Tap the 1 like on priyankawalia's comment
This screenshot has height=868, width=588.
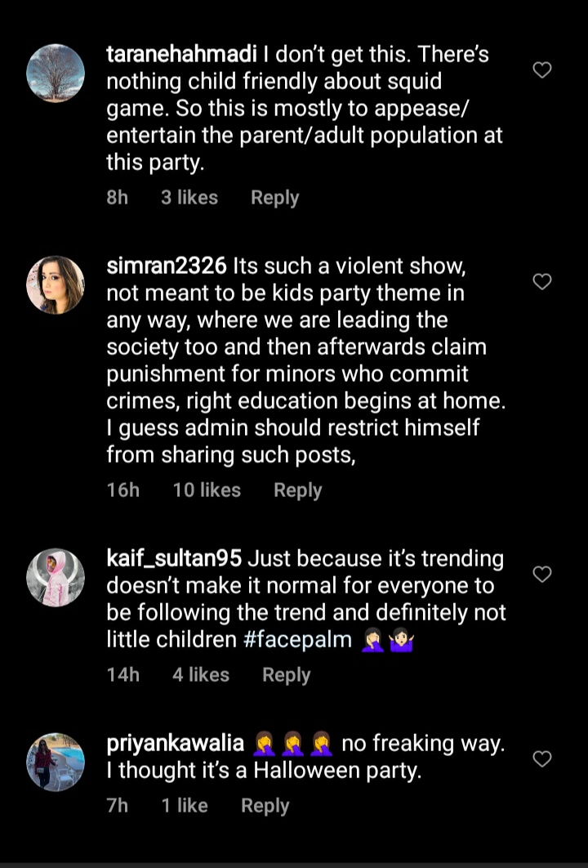click(x=185, y=805)
